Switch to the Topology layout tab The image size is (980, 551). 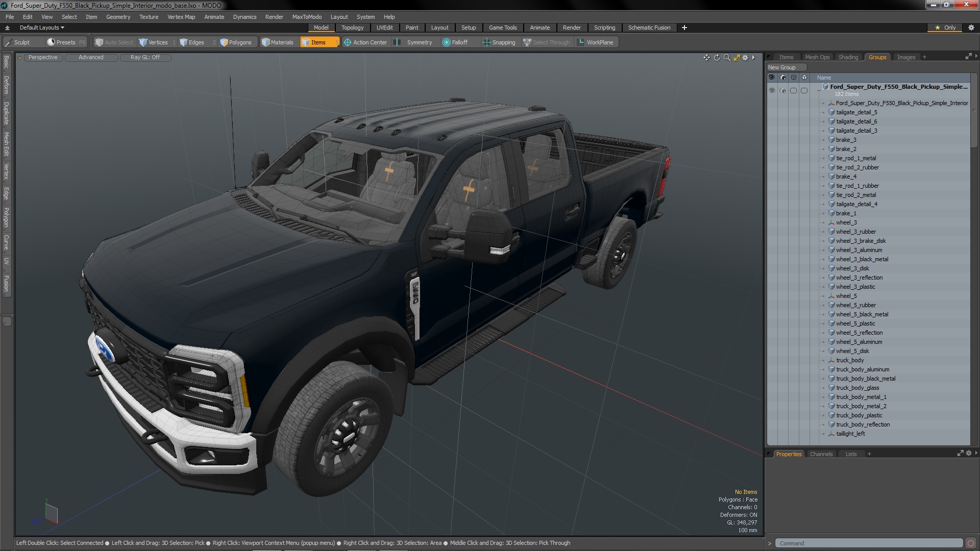coord(352,28)
